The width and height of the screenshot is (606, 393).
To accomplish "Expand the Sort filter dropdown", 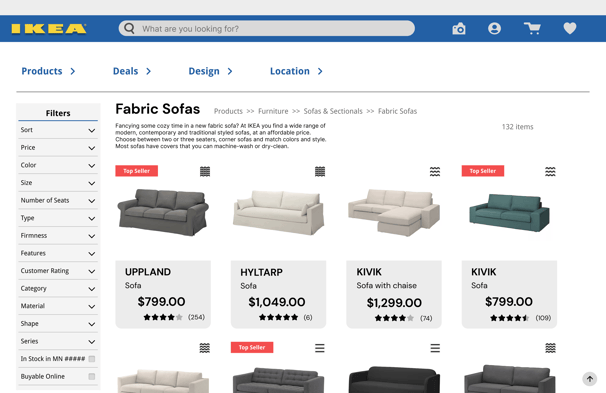I will [x=58, y=130].
